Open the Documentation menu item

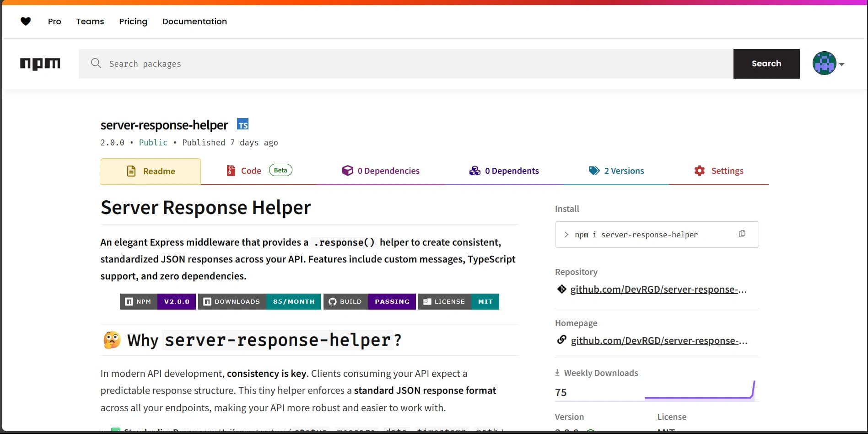194,21
